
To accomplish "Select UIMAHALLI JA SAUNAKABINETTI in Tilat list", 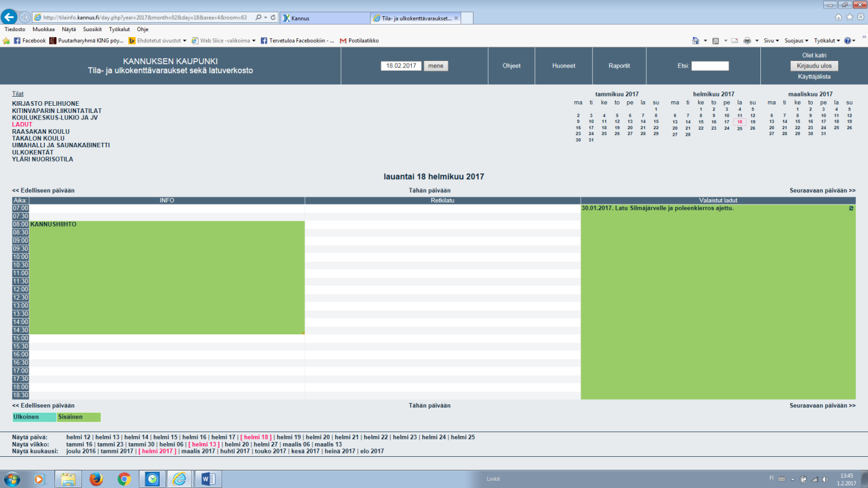I will 61,145.
